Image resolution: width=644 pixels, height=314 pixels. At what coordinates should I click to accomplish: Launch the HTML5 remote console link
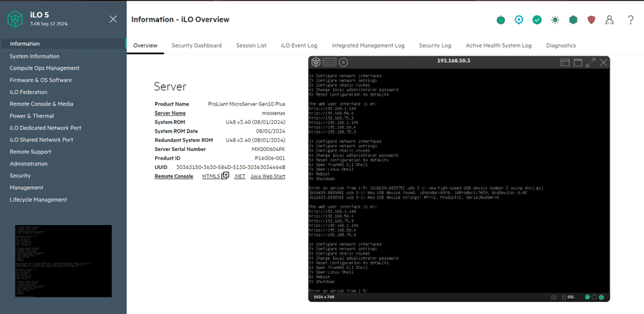click(211, 176)
